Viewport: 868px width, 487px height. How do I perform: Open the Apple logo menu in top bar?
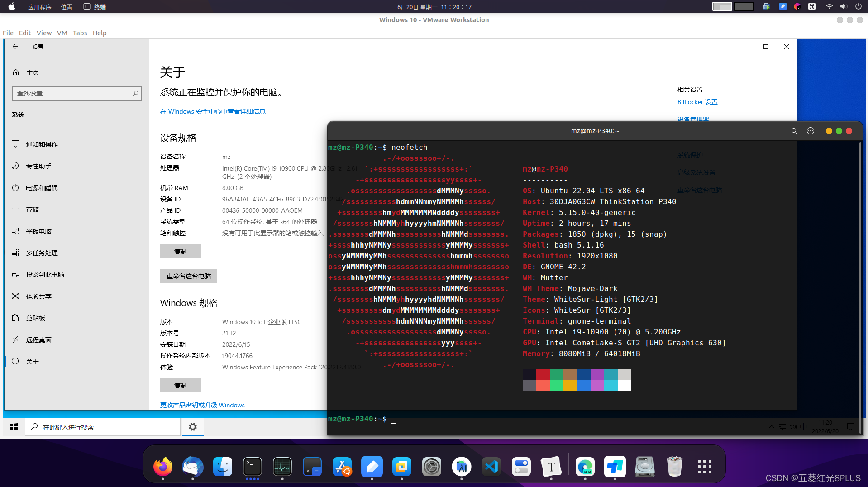[x=12, y=7]
